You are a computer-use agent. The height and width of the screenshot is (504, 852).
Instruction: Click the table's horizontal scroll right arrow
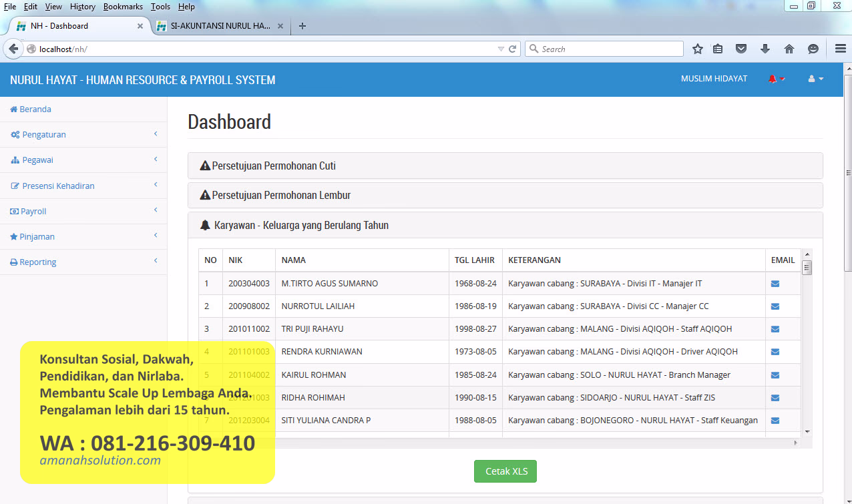(795, 442)
